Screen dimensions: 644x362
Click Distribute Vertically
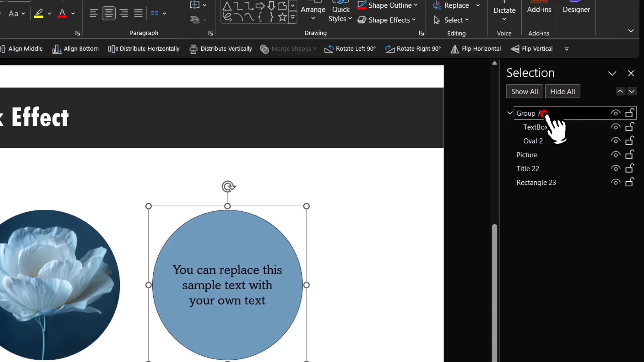point(221,49)
